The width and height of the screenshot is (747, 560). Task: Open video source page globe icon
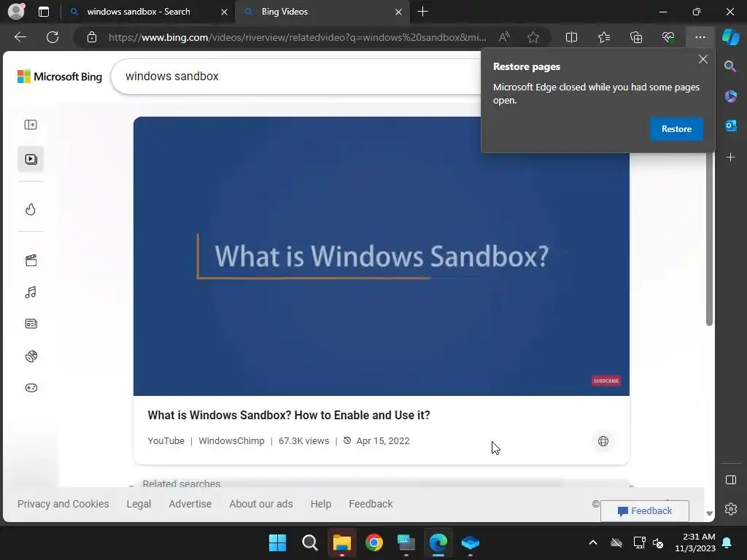click(x=603, y=441)
